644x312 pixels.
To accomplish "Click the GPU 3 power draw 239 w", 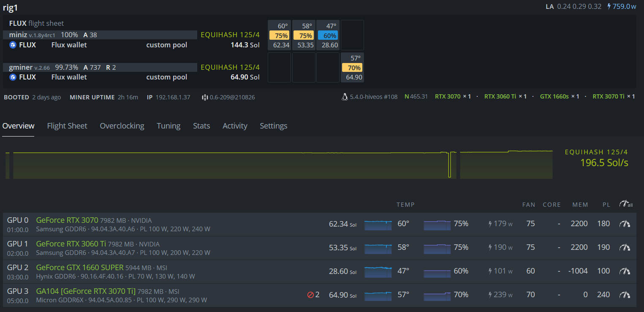I will point(500,295).
